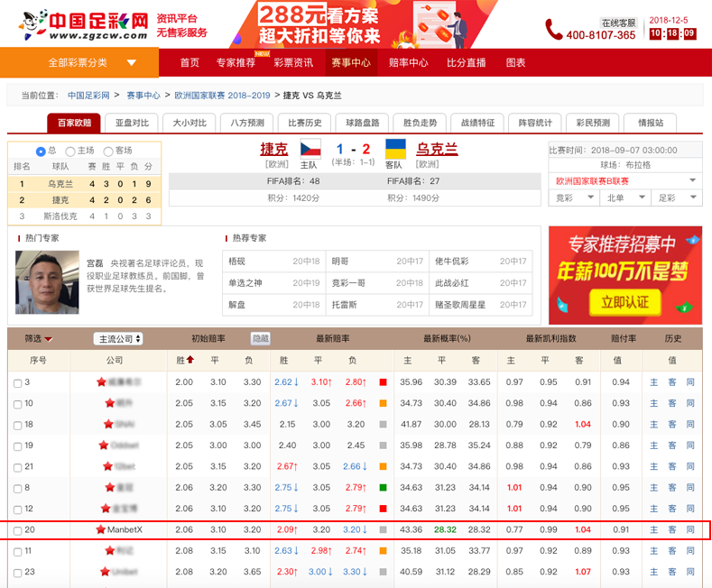Click the 隐藏 button
This screenshot has height=588, width=712.
coord(260,339)
